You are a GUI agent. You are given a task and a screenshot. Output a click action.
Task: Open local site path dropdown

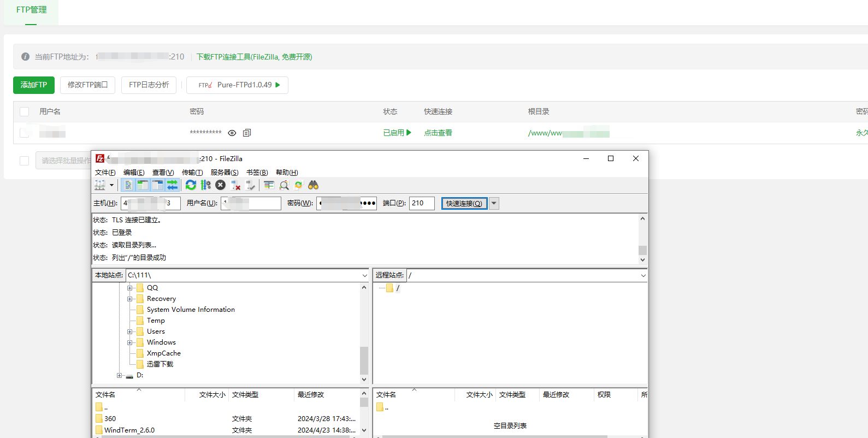click(365, 275)
